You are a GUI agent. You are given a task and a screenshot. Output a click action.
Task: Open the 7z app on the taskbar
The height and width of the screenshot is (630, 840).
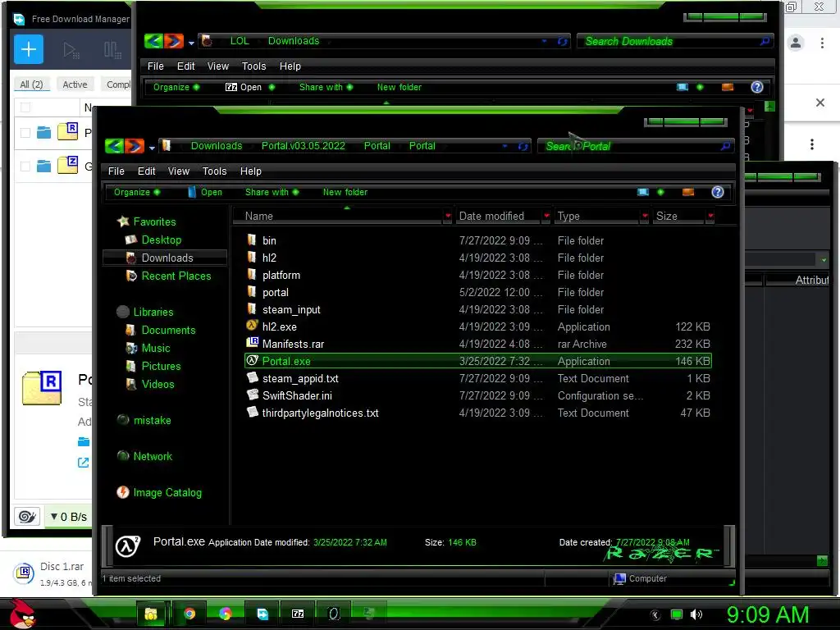pyautogui.click(x=298, y=614)
